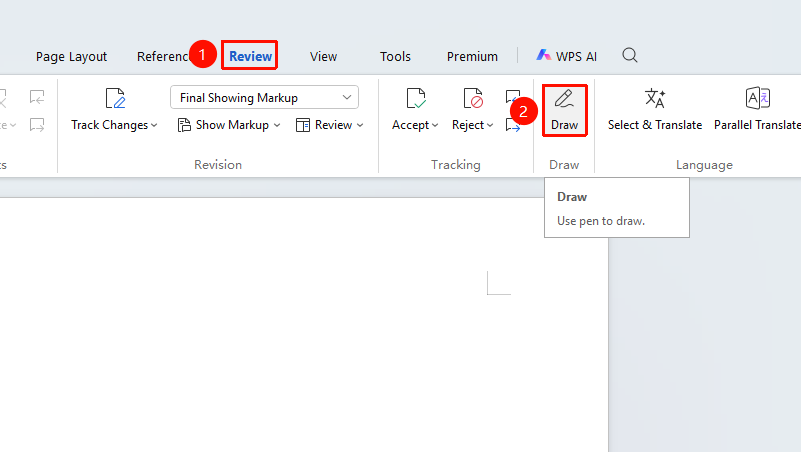Open the Review pane dropdown
The height and width of the screenshot is (452, 801).
(x=329, y=125)
